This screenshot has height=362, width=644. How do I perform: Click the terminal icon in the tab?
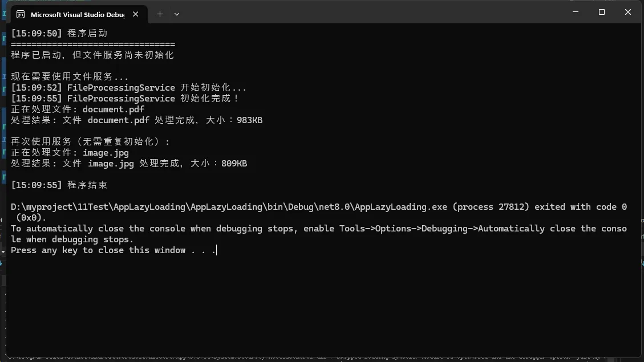(x=21, y=14)
